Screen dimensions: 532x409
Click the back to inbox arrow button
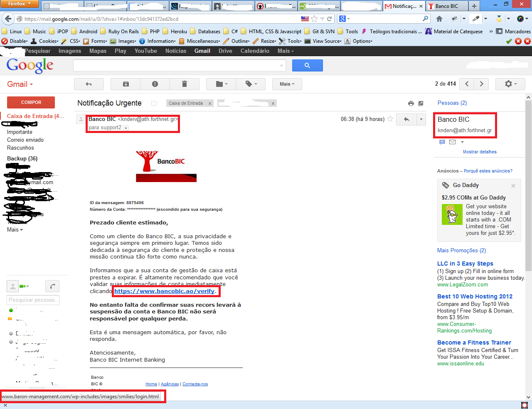point(89,84)
